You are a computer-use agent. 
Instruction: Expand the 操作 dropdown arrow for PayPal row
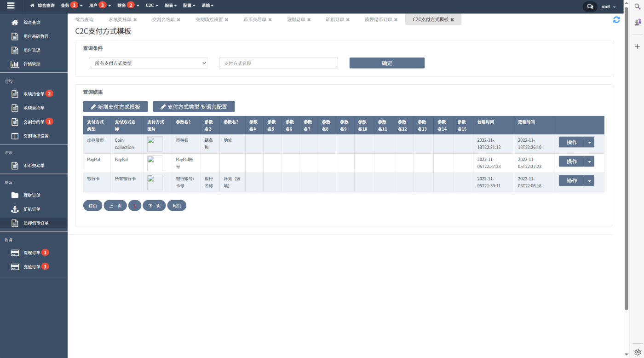(590, 162)
